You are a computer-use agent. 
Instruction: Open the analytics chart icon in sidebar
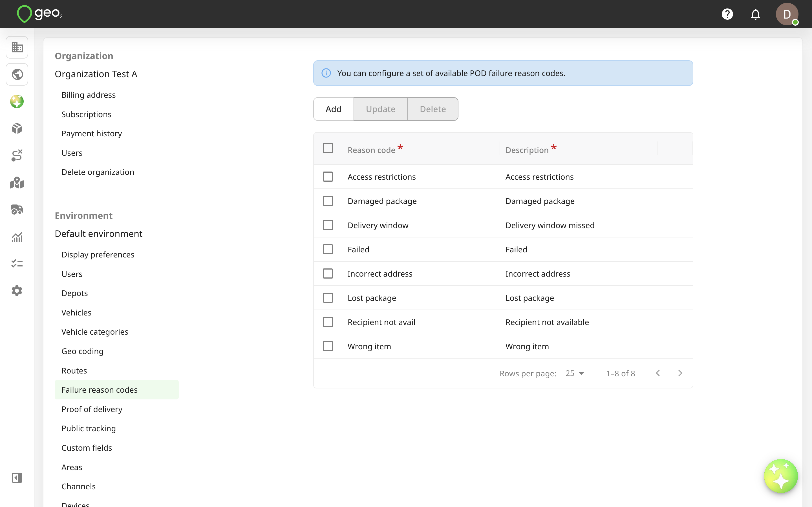17,237
